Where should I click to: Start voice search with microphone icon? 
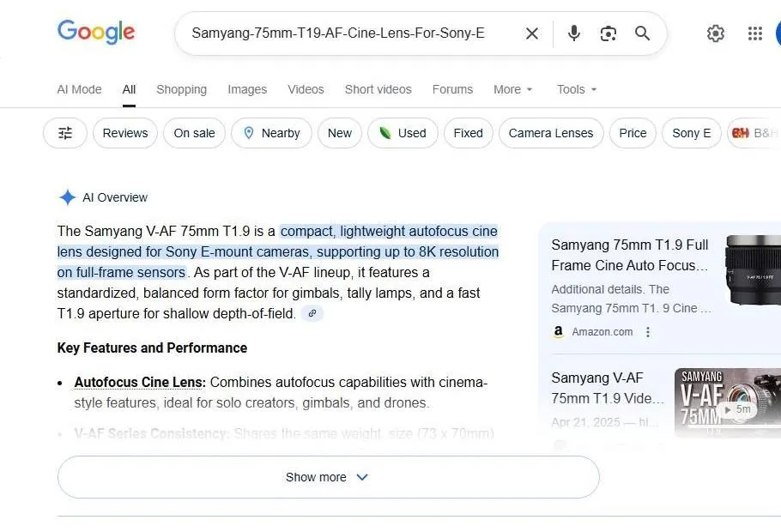coord(574,33)
